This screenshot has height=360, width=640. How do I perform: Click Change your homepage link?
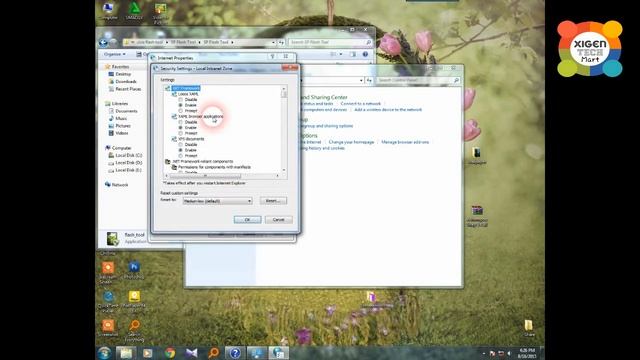tap(351, 142)
